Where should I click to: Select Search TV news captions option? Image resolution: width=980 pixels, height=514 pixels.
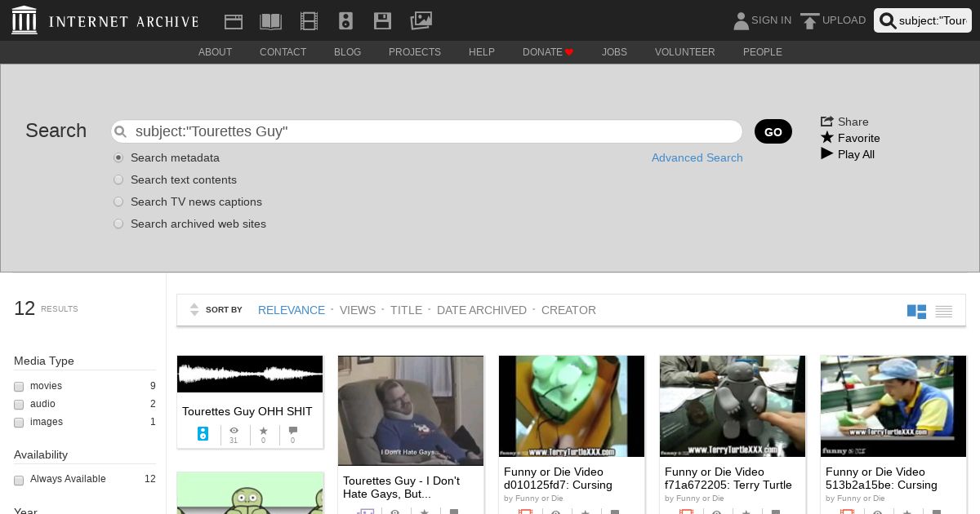pos(118,202)
